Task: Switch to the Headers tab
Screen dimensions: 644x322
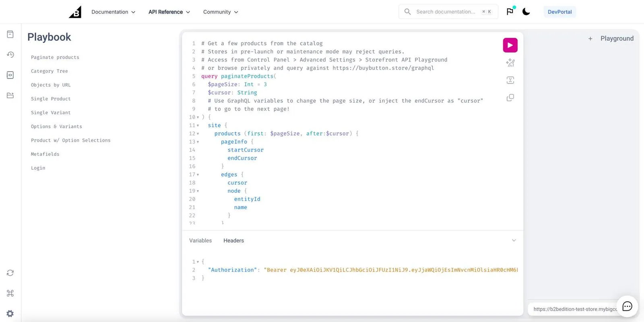Action: tap(233, 240)
